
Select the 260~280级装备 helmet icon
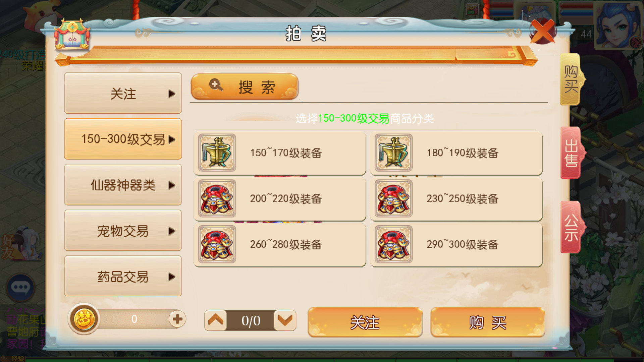click(217, 244)
